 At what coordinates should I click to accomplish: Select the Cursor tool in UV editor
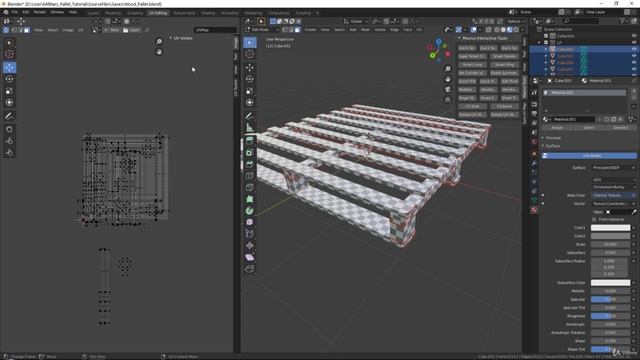[9, 54]
